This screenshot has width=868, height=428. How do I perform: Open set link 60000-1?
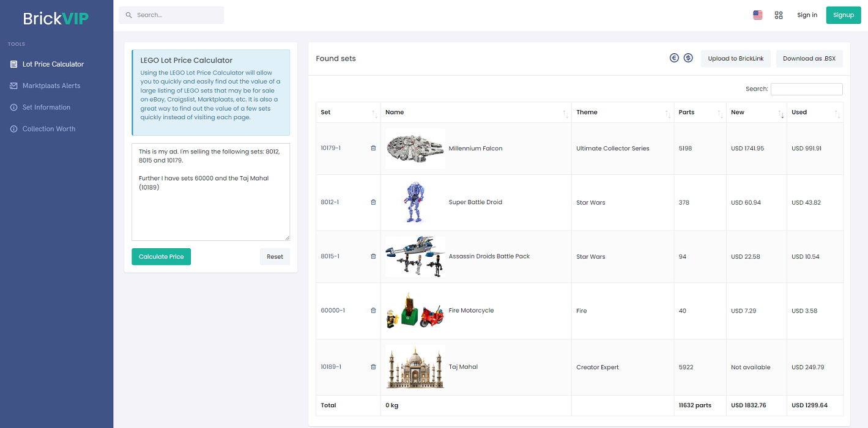333,310
